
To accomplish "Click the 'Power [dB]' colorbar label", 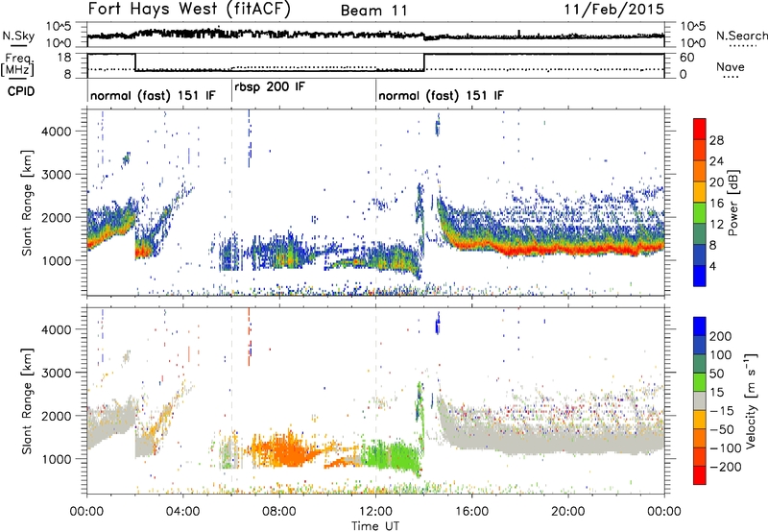I will click(x=733, y=203).
